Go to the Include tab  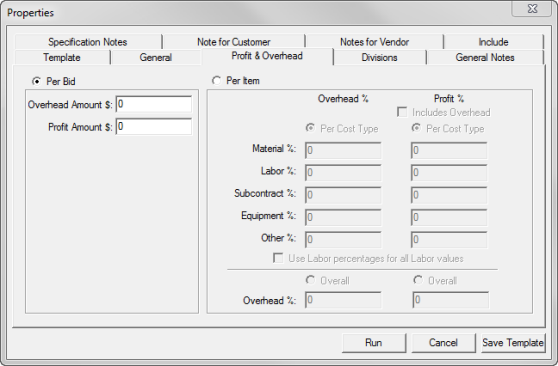[x=493, y=42]
